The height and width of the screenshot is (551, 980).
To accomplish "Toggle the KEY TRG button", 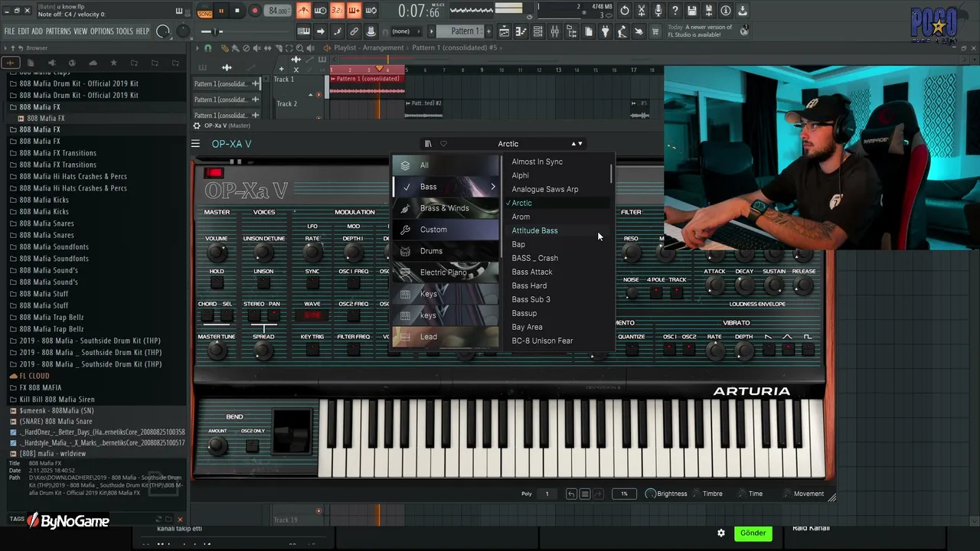I will pyautogui.click(x=312, y=349).
